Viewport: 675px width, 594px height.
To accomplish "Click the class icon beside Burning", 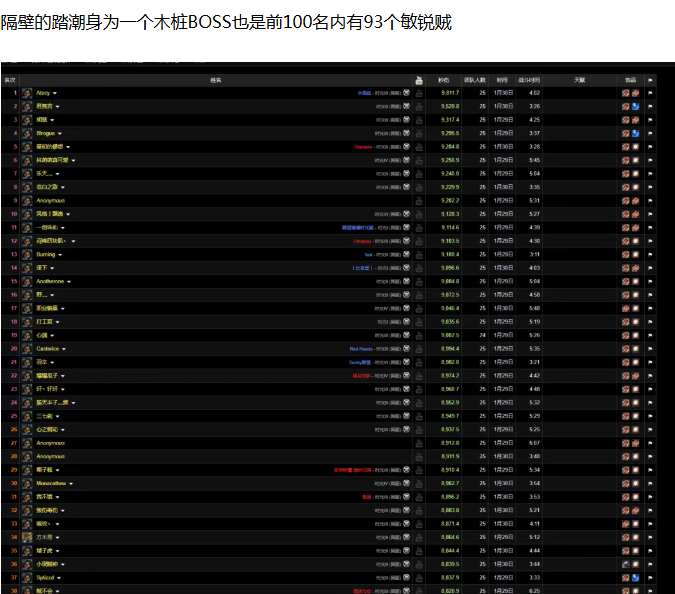I will pyautogui.click(x=28, y=254).
